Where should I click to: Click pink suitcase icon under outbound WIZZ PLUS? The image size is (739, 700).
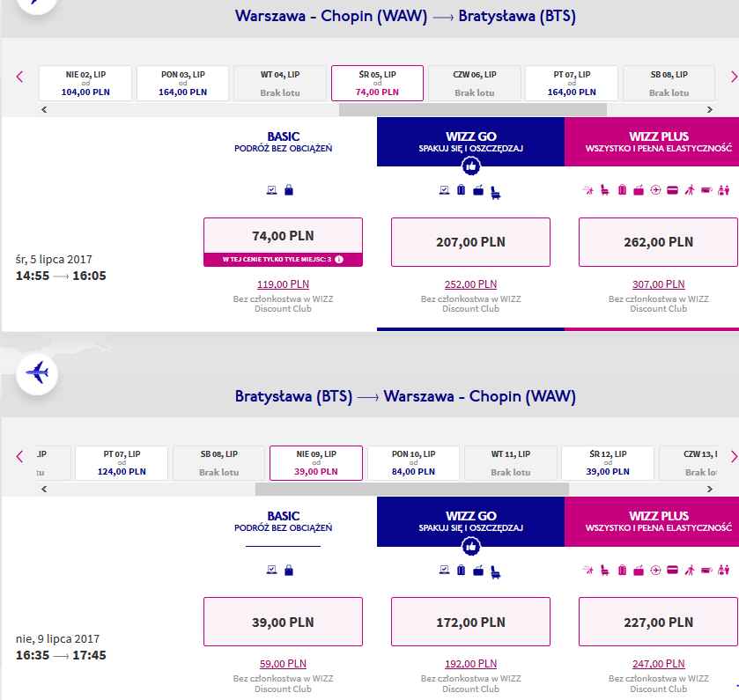coord(622,190)
